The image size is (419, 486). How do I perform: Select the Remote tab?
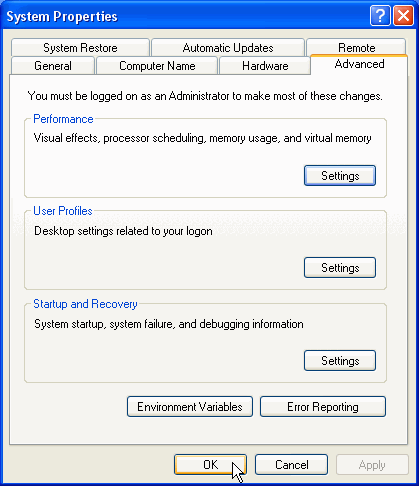[x=356, y=47]
